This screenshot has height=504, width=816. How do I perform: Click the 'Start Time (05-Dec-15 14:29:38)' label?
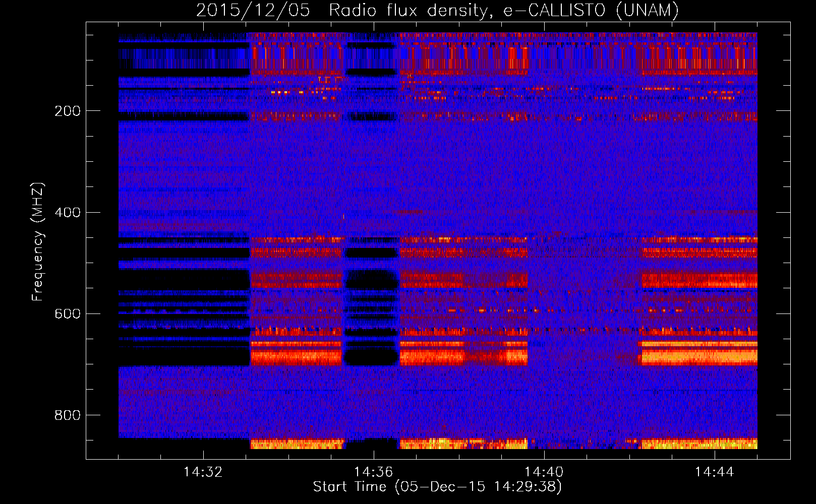coord(437,487)
